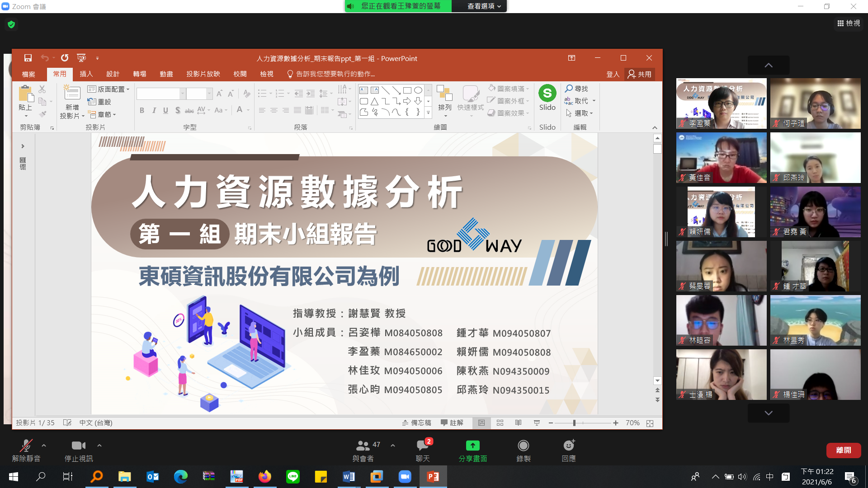Viewport: 868px width, 488px height.
Task: Click the Paste clipboard icon
Action: [26, 94]
